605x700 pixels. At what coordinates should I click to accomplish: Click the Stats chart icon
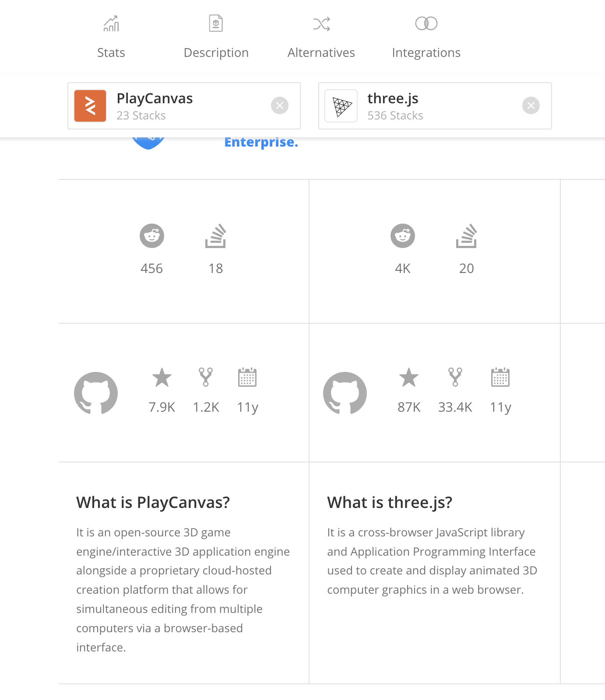pyautogui.click(x=111, y=24)
